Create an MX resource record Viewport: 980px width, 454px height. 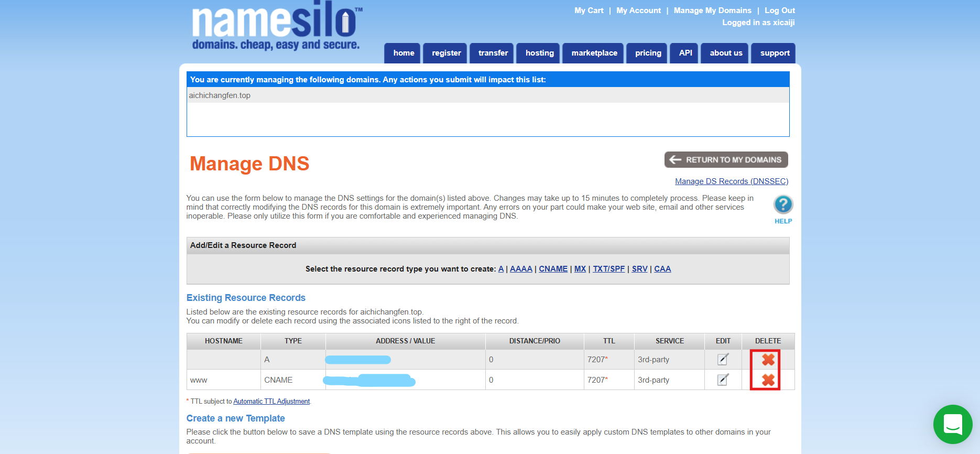(x=580, y=269)
